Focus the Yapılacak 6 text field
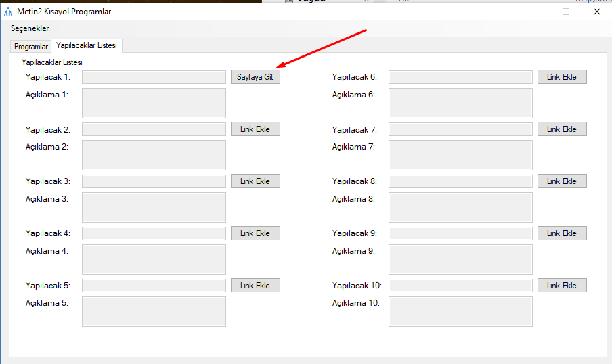Screen dimensions: 612x364 tap(460, 77)
